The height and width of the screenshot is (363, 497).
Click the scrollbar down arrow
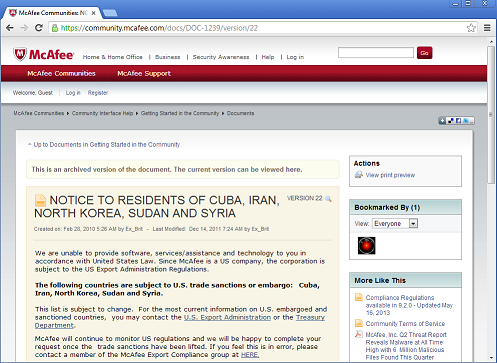coord(491,358)
